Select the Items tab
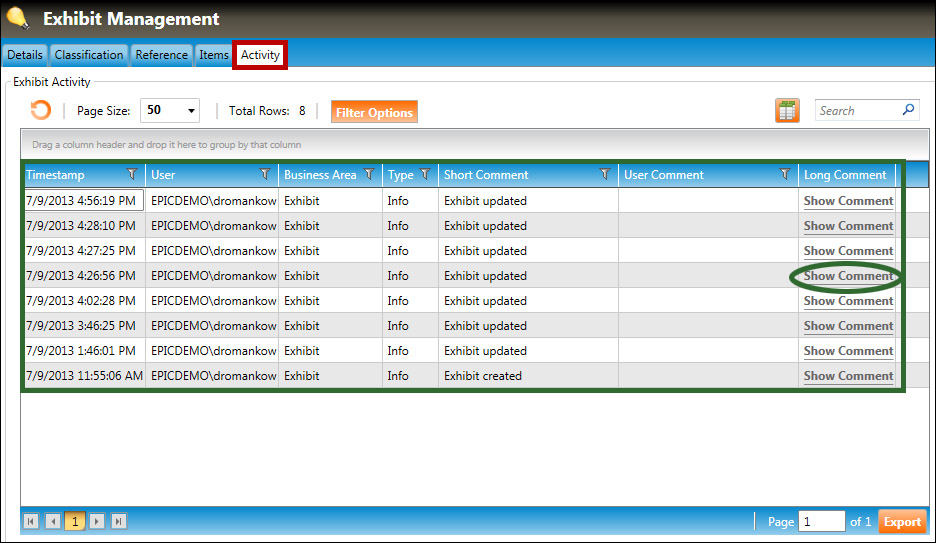The width and height of the screenshot is (936, 543). 214,55
